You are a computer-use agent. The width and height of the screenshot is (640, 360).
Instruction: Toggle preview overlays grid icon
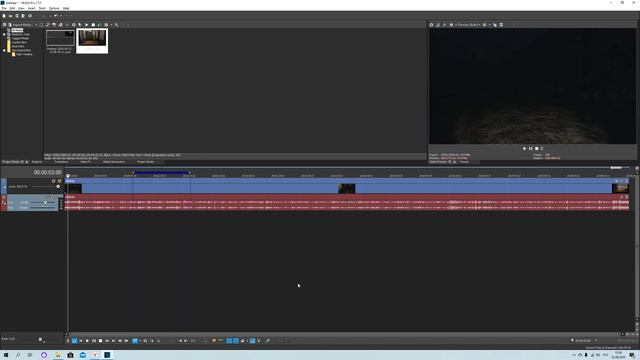[x=484, y=25]
